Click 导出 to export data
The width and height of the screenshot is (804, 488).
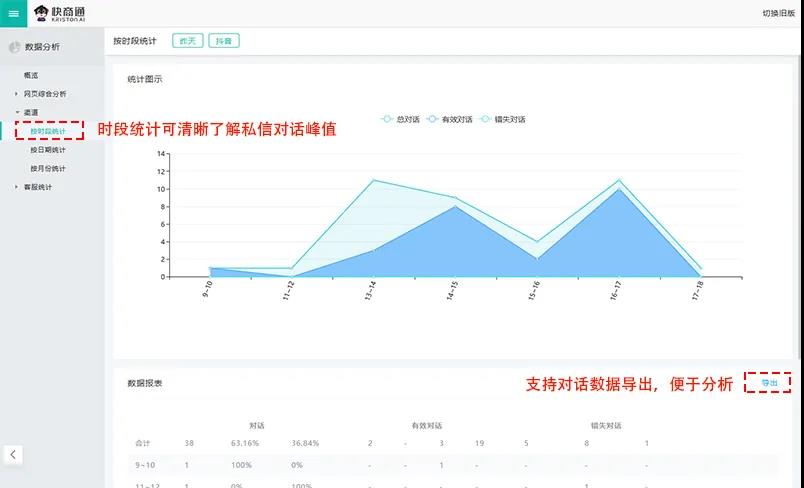(769, 383)
